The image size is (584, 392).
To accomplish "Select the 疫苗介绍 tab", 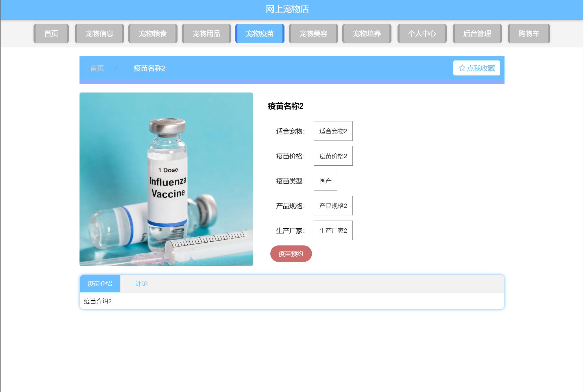I will point(100,284).
